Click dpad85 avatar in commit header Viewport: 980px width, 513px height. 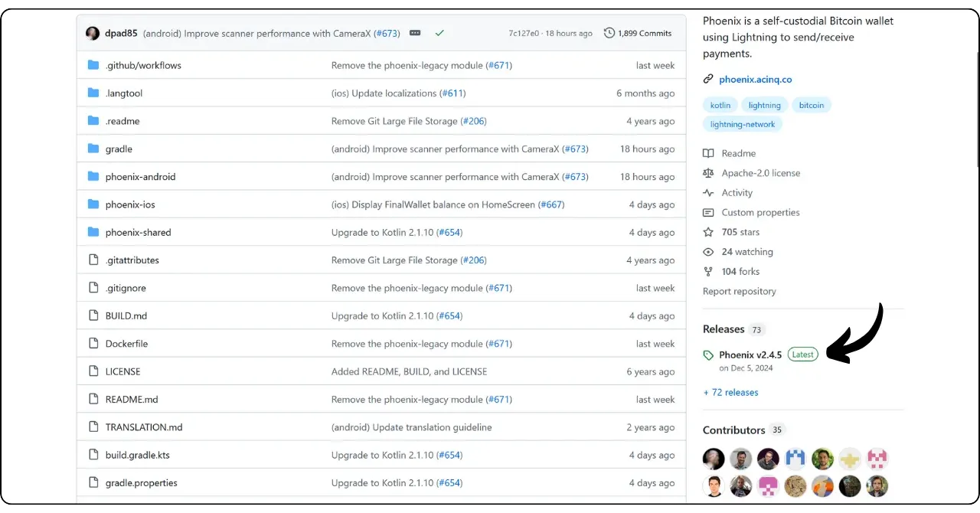click(93, 33)
